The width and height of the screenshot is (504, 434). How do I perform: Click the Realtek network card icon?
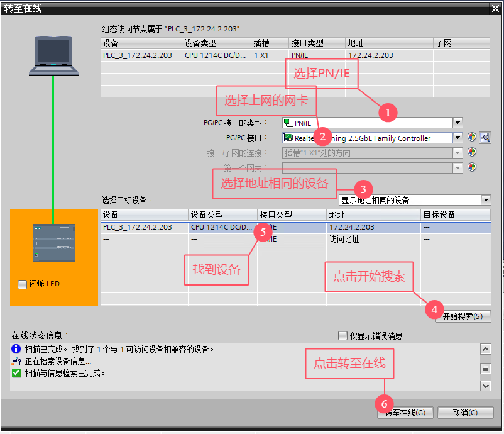[288, 138]
